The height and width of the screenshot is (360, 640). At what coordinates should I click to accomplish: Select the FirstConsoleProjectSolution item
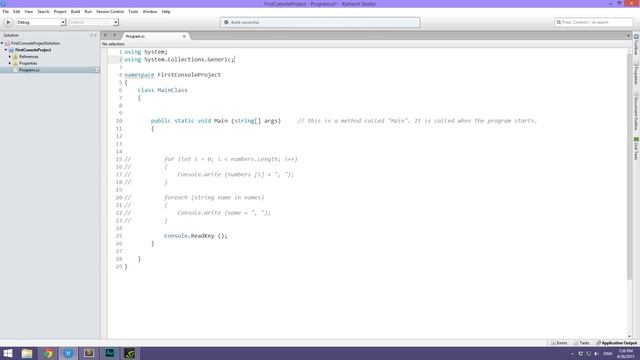(x=35, y=43)
